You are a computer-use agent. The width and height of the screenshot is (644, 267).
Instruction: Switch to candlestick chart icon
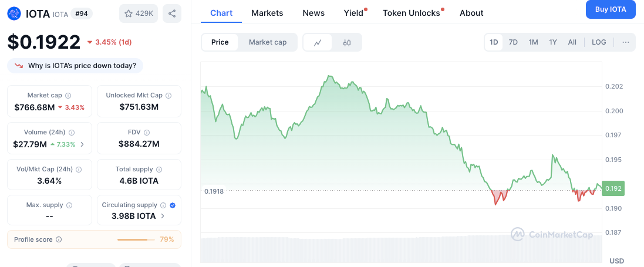347,42
